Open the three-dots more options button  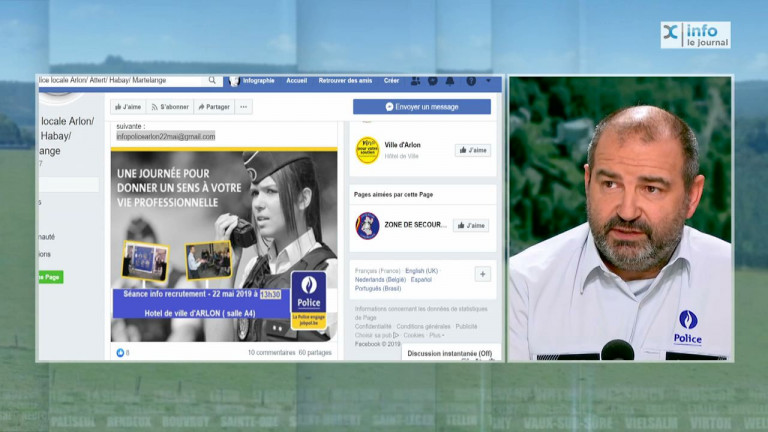point(243,107)
